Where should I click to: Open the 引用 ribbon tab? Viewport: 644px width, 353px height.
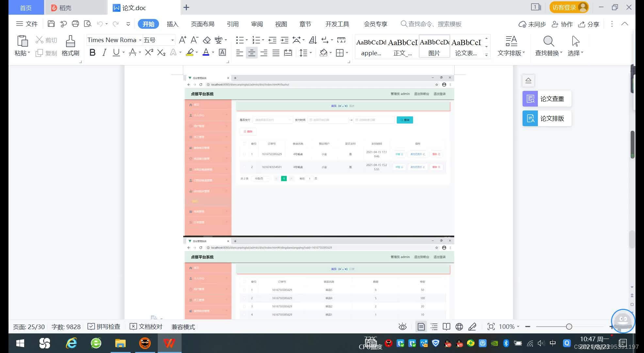[x=233, y=24]
